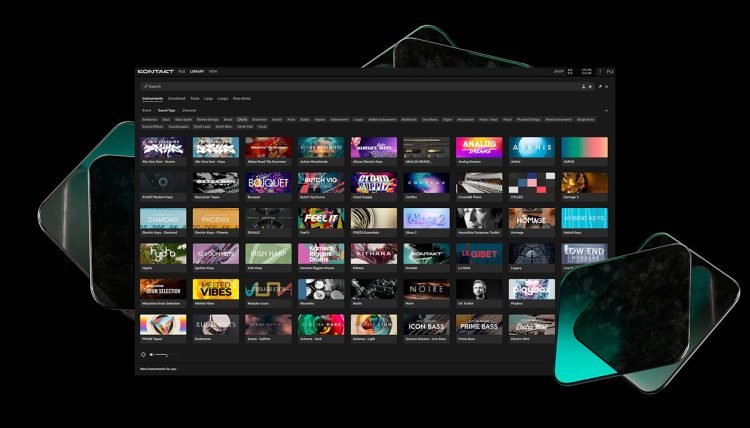Switch to the Combined tab
Viewport: 750px width, 428px height.
point(176,98)
